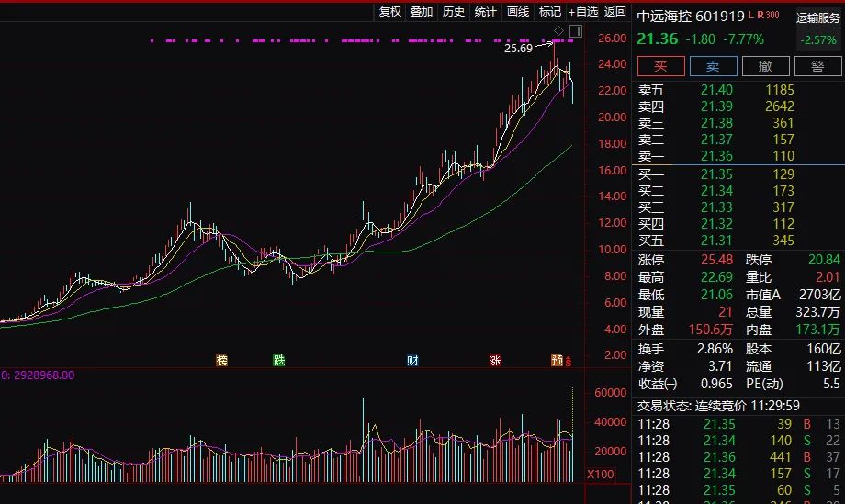Open the 统计 statistics menu

tap(485, 11)
